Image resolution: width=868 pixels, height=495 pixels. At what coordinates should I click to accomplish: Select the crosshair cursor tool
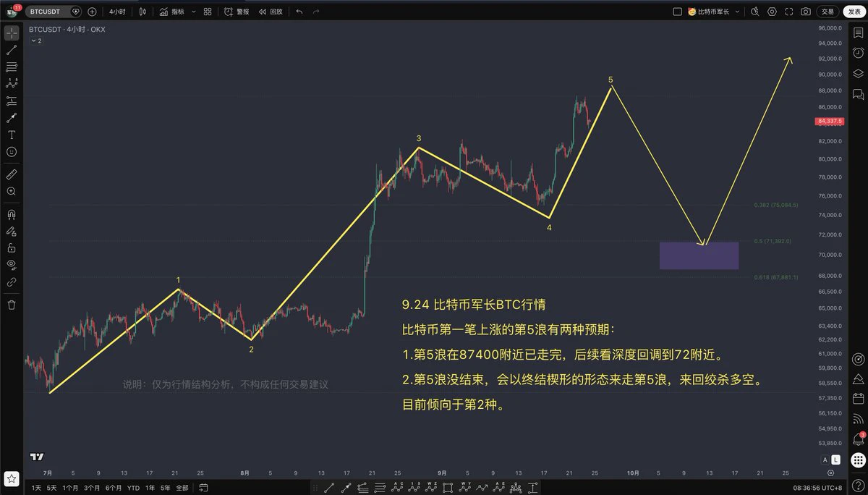pos(12,33)
